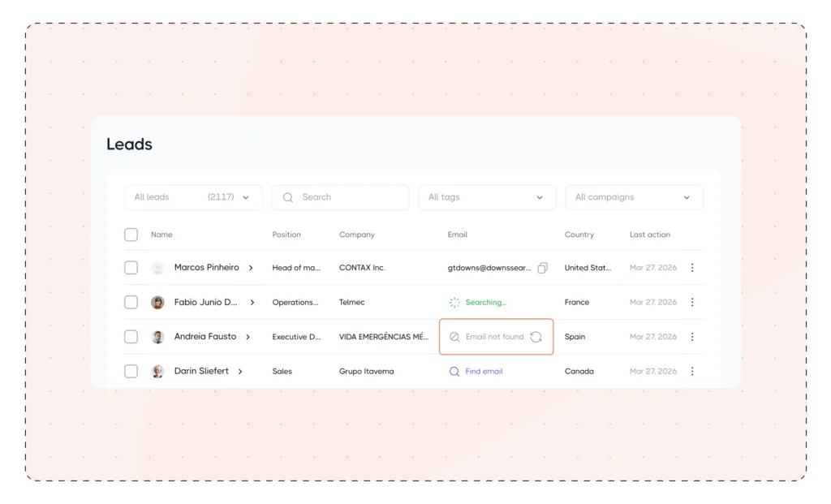This screenshot has width=831, height=504.
Task: Click the Name column header
Action: point(161,235)
